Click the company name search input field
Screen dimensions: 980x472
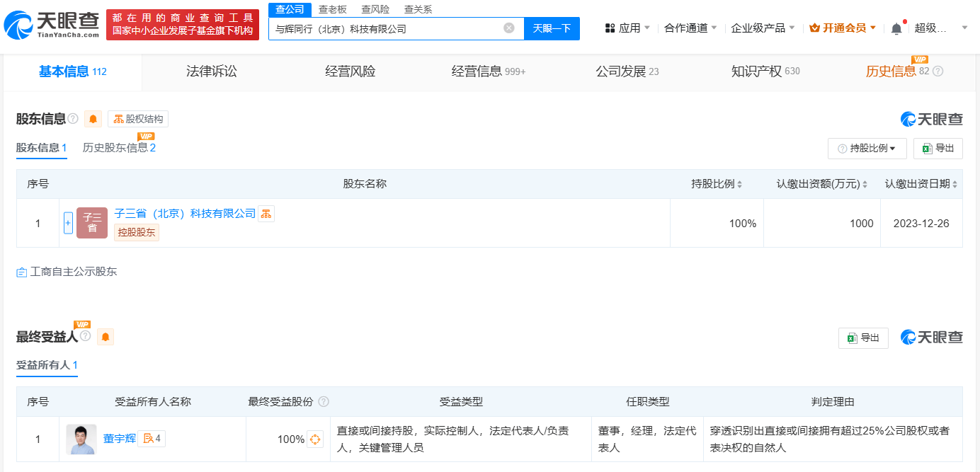pos(386,29)
